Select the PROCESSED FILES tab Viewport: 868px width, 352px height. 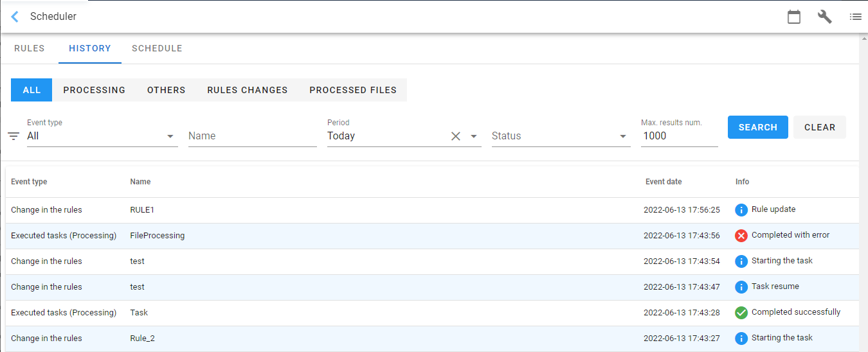click(353, 90)
